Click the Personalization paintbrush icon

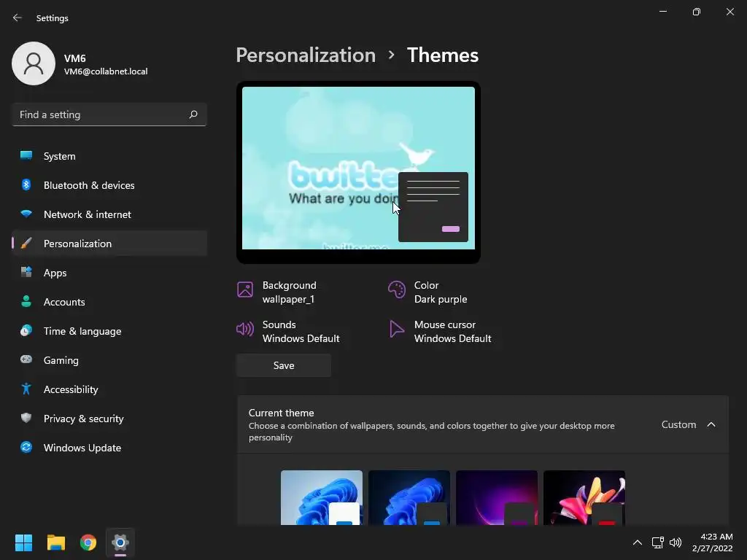coord(26,244)
